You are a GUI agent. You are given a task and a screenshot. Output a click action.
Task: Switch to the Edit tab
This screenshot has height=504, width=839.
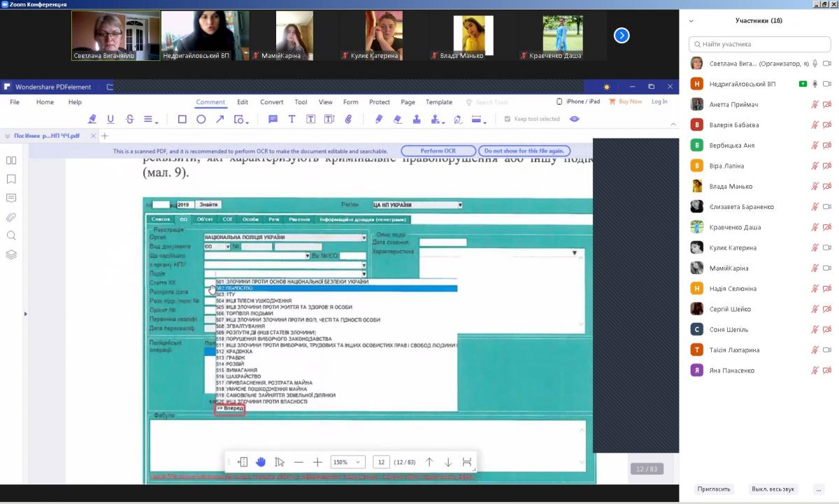click(x=243, y=102)
